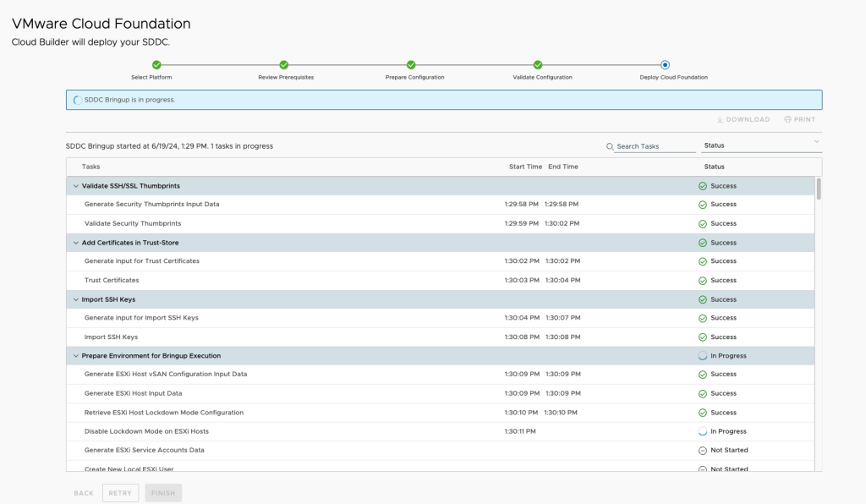Collapse the Import SSH Keys group
This screenshot has width=866, height=504.
point(75,299)
